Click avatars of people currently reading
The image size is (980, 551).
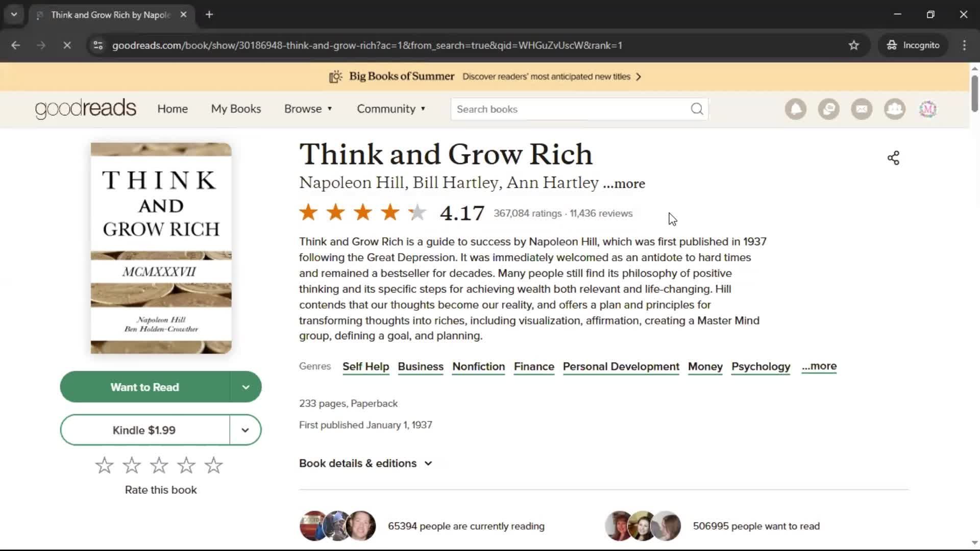pos(337,526)
